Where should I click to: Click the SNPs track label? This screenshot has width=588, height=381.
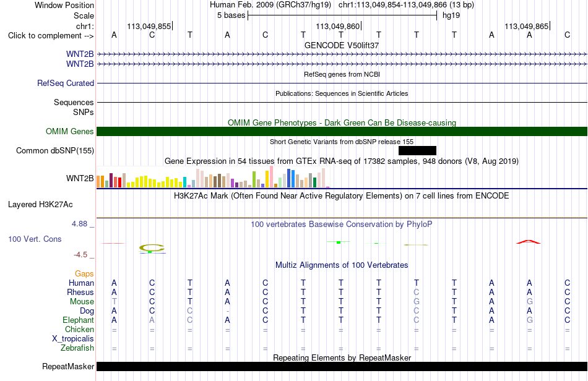click(x=84, y=112)
